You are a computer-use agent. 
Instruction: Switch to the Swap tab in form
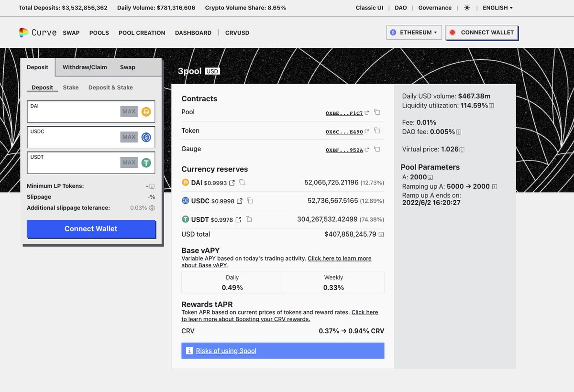pyautogui.click(x=128, y=67)
